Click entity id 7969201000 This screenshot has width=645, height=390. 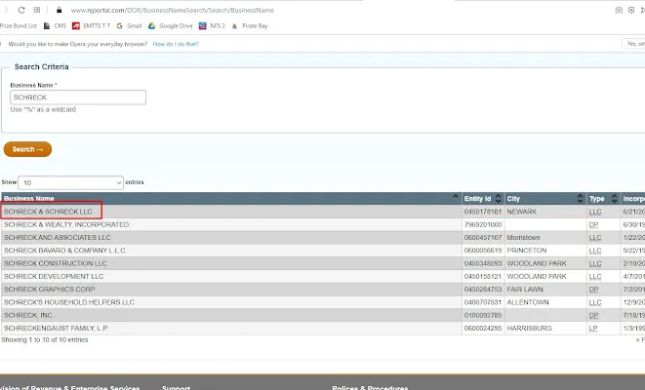coord(483,225)
